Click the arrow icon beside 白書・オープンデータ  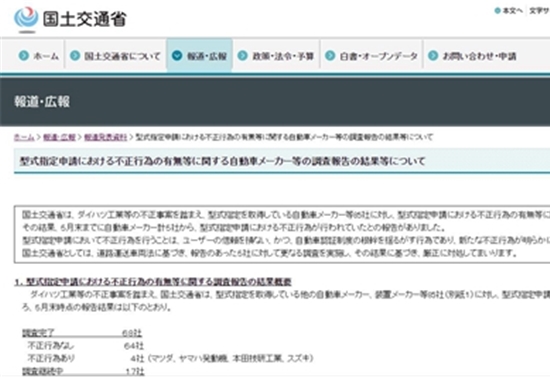330,55
